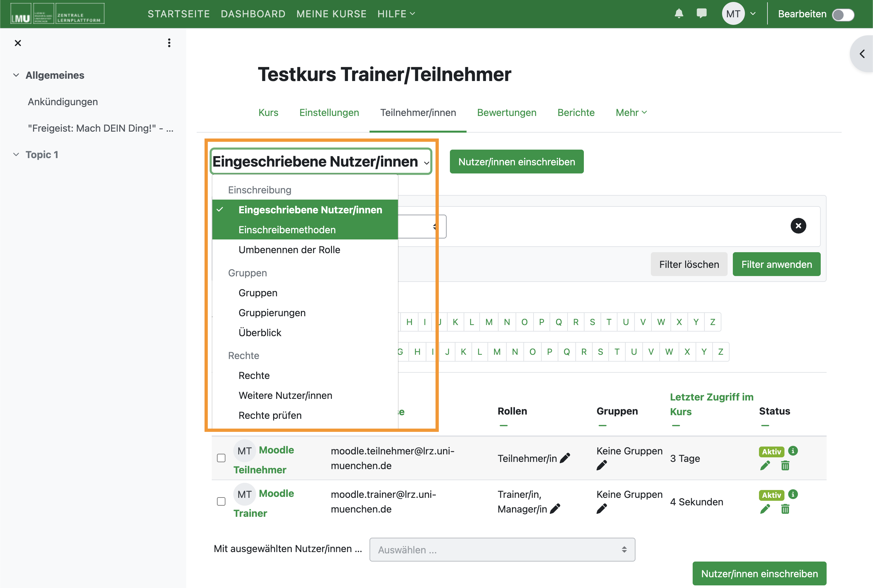This screenshot has height=588, width=873.
Task: Select the Rechte menu entry
Action: 305,375
